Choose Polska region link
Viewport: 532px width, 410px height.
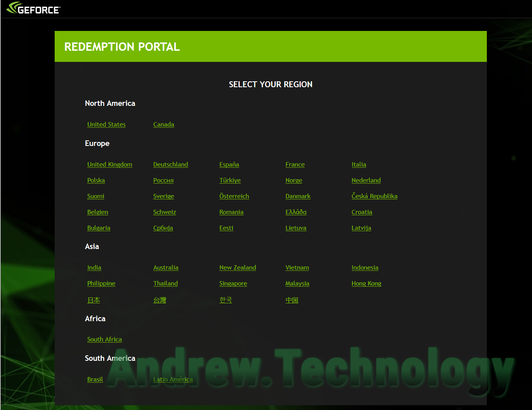(x=96, y=180)
